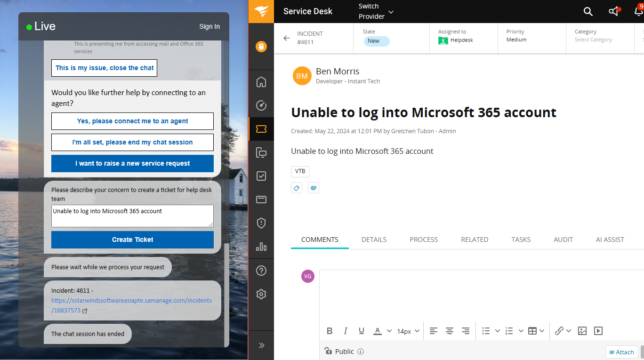Switch to the DETAILS tab
Image resolution: width=644 pixels, height=360 pixels.
tap(374, 240)
